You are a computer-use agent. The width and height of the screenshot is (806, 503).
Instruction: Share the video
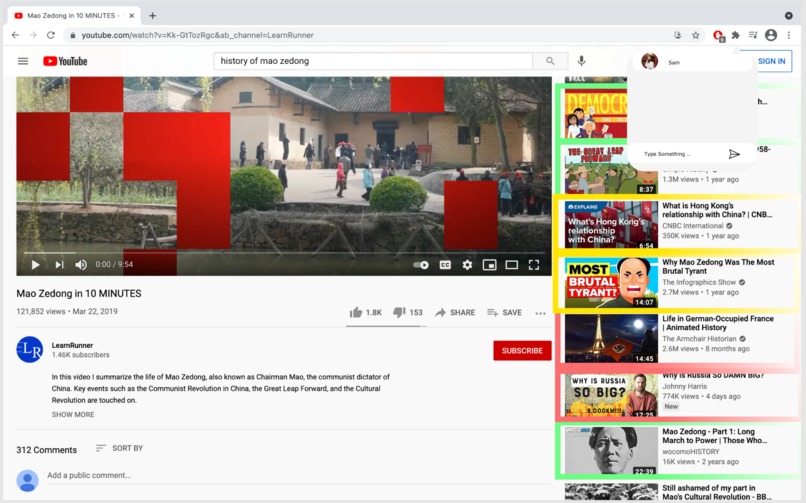click(x=455, y=312)
